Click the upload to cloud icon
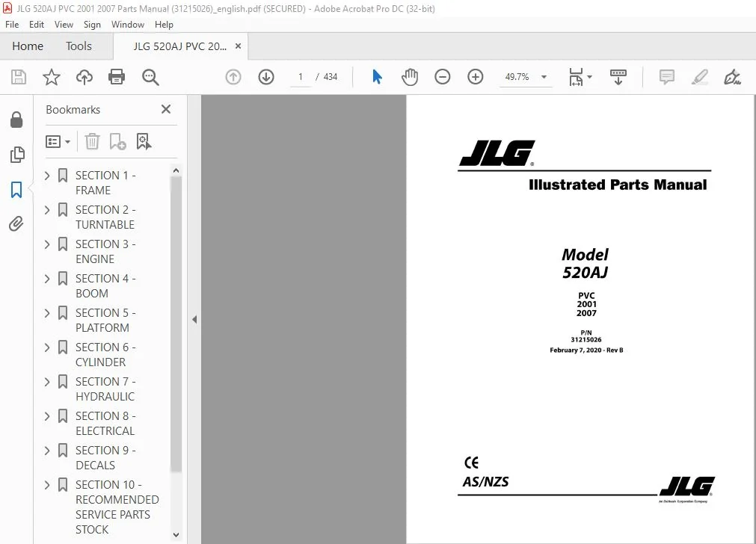The width and height of the screenshot is (756, 544). 84,77
